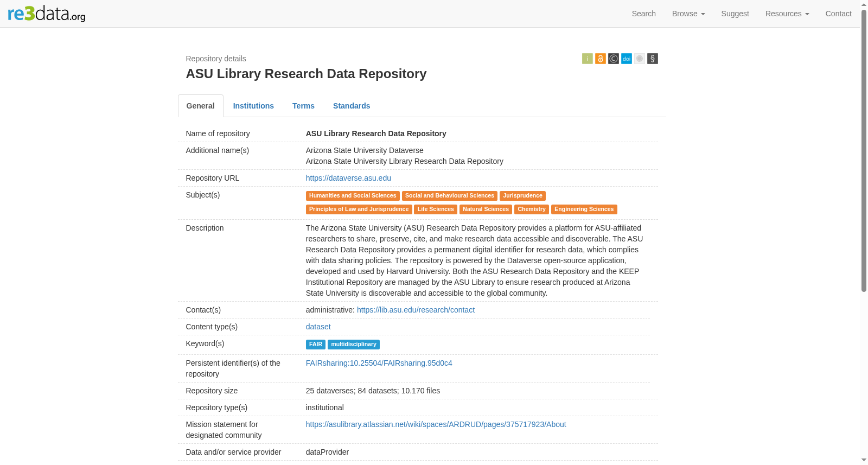Click 'Arizona State University Library Research Data Repository' text
The width and height of the screenshot is (868, 465).
pyautogui.click(x=404, y=161)
